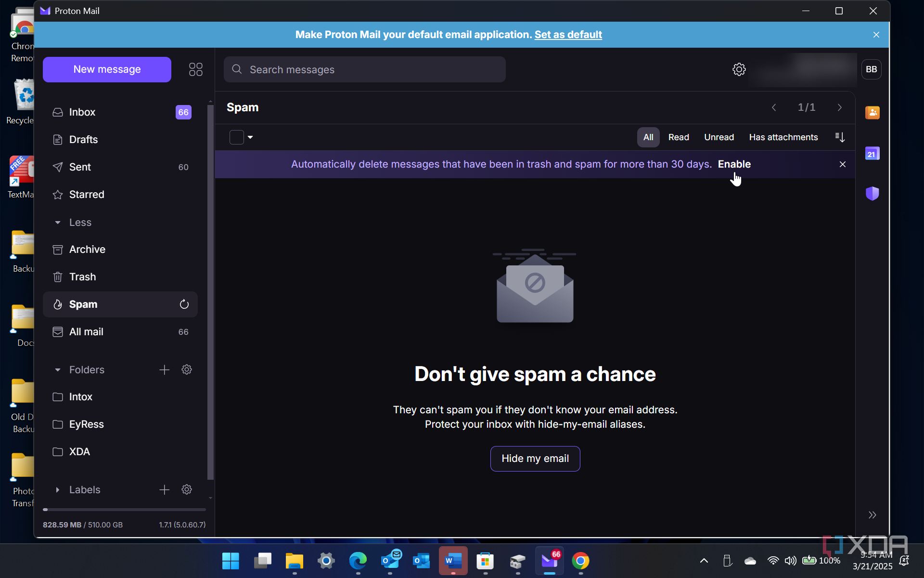
Task: Add a new label with plus icon
Action: (x=164, y=490)
